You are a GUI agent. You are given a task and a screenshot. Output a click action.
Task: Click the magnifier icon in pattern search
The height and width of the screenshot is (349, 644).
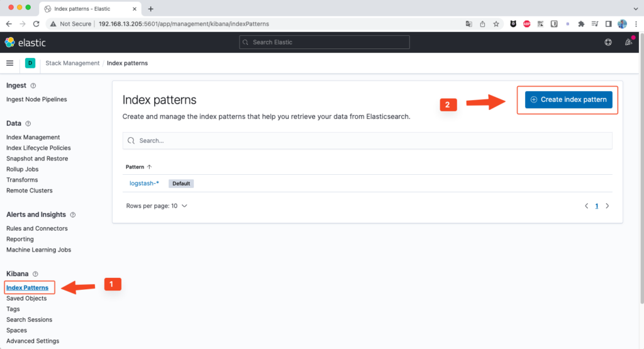131,140
